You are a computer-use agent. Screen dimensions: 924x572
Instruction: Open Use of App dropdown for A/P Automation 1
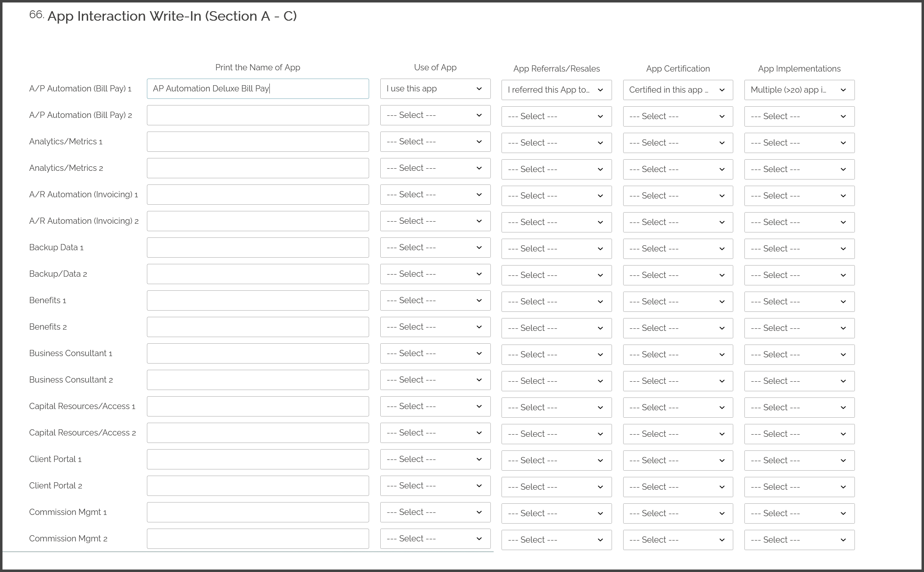coord(435,89)
